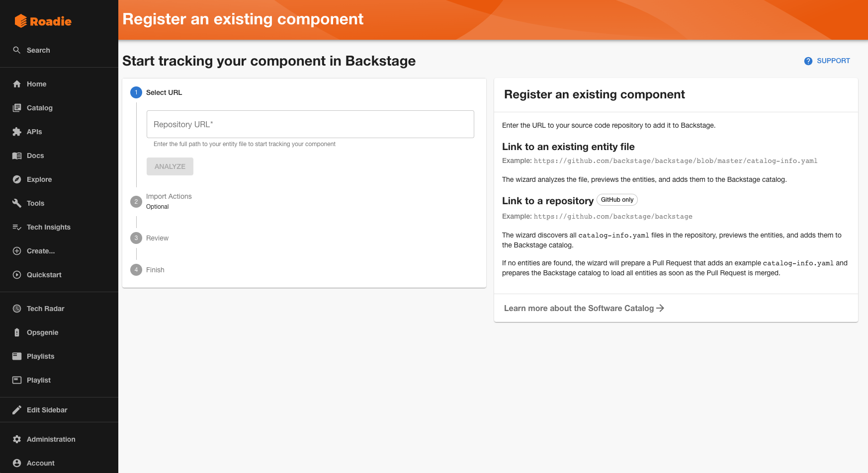This screenshot has width=868, height=473.
Task: Open Administration settings label
Action: coord(51,439)
